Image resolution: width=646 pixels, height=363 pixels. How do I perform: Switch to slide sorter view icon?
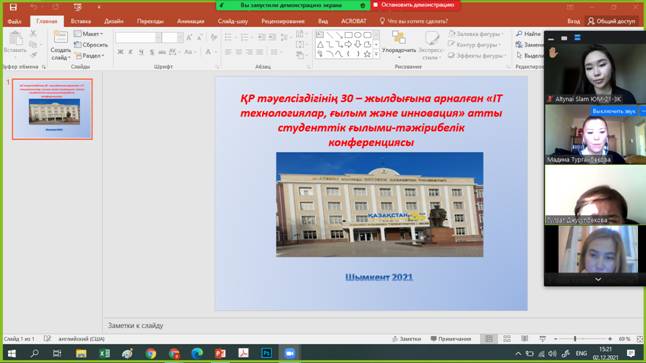pyautogui.click(x=507, y=339)
